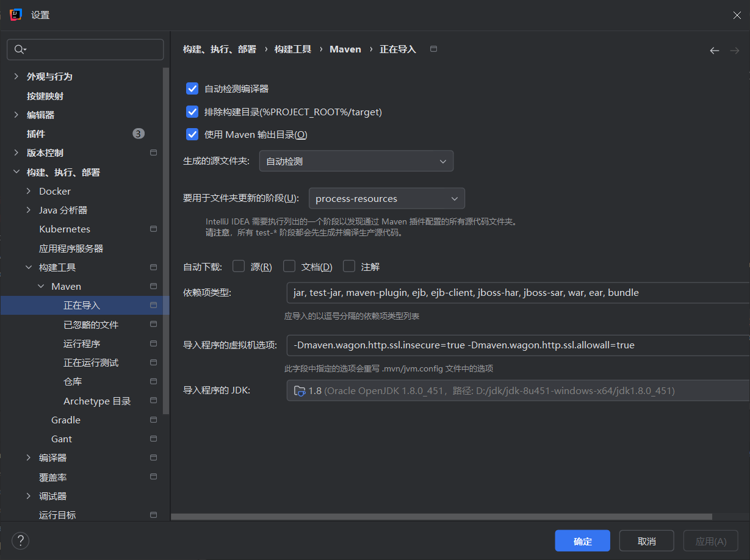The height and width of the screenshot is (560, 750).
Task: Click 构建、执行、部署 in the breadcrumb
Action: 220,49
